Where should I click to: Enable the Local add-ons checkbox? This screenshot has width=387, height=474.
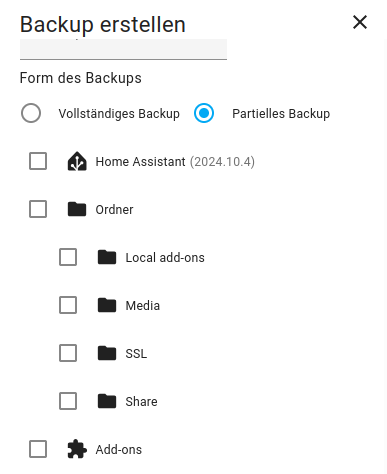(x=68, y=257)
